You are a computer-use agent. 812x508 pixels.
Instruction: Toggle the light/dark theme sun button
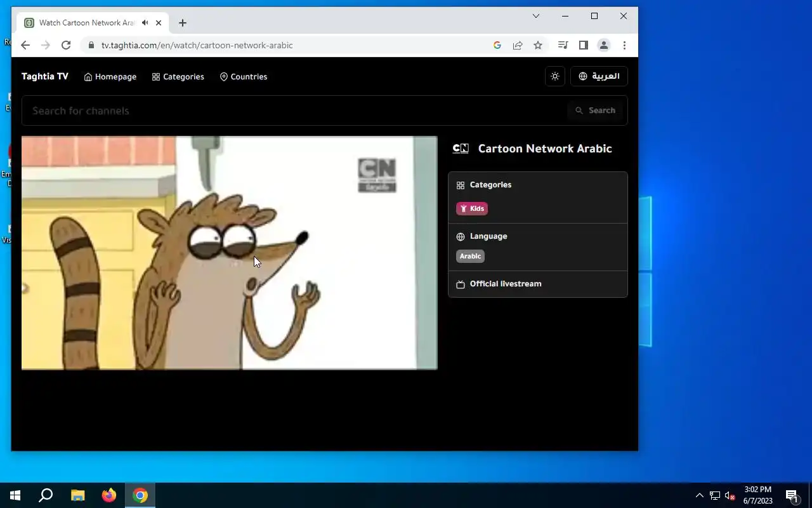click(x=555, y=76)
